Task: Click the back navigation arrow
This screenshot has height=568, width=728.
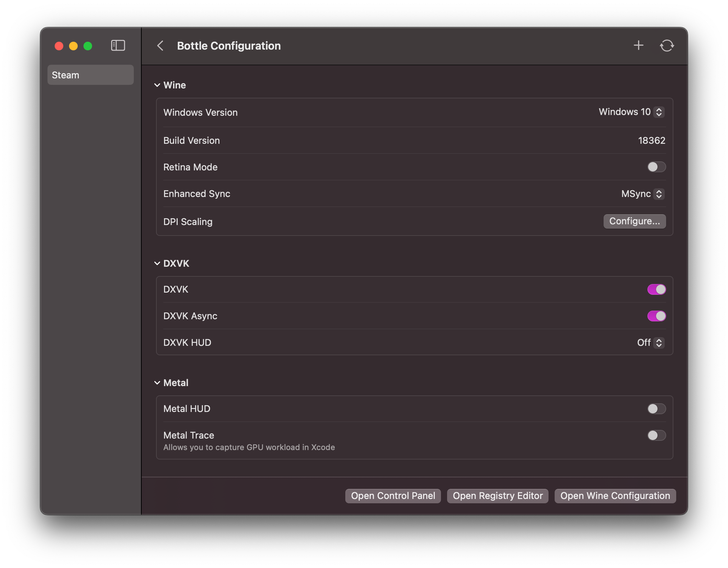Action: click(160, 46)
